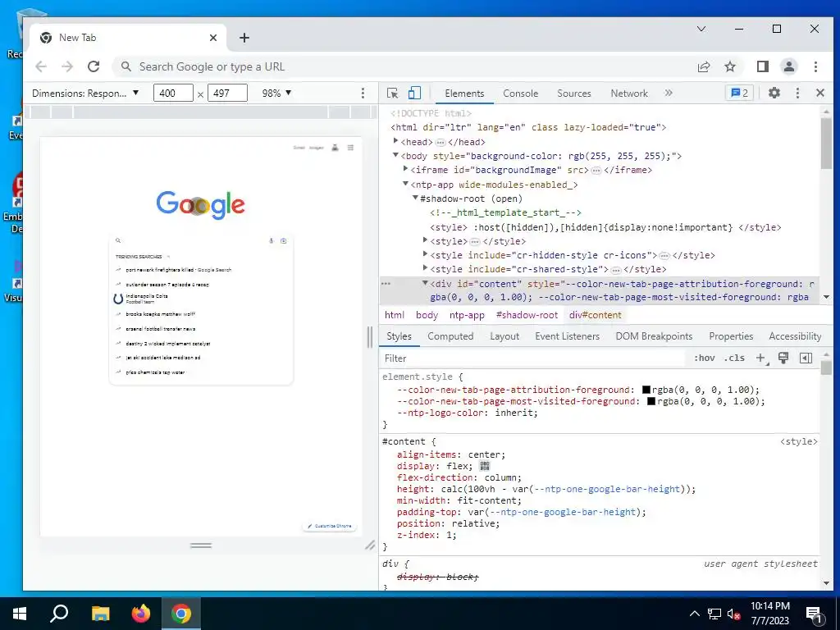The height and width of the screenshot is (630, 840).
Task: Open the Event Listeners tab
Action: click(x=567, y=336)
